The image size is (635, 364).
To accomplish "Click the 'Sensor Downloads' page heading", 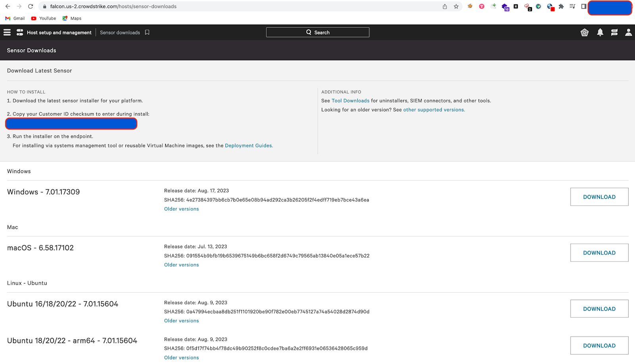I will [31, 50].
